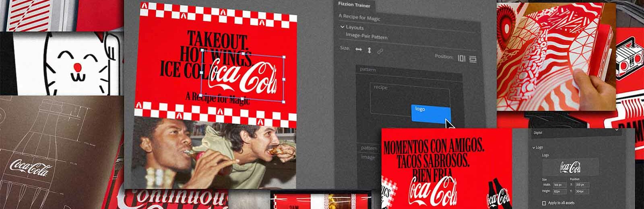
Task: Click 'A Recipe for Magic' panel title
Action: click(359, 18)
